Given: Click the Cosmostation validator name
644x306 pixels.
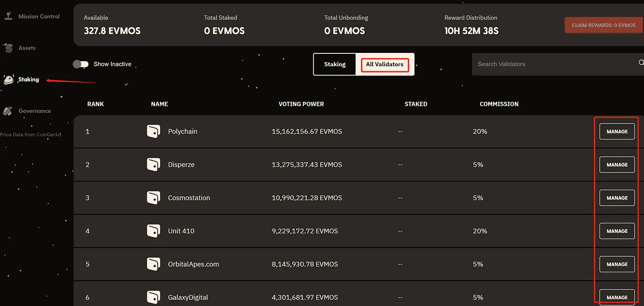Looking at the screenshot, I should coord(189,198).
